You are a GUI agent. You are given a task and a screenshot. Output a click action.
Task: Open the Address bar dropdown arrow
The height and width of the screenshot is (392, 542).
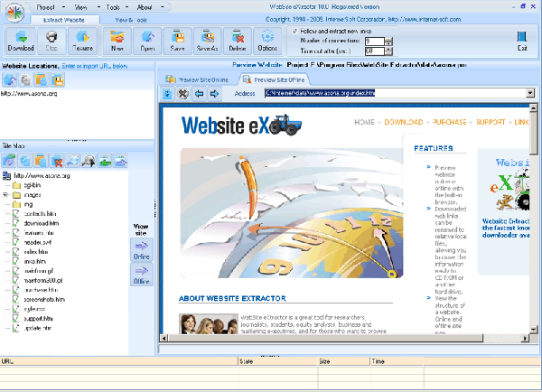pyautogui.click(x=530, y=93)
